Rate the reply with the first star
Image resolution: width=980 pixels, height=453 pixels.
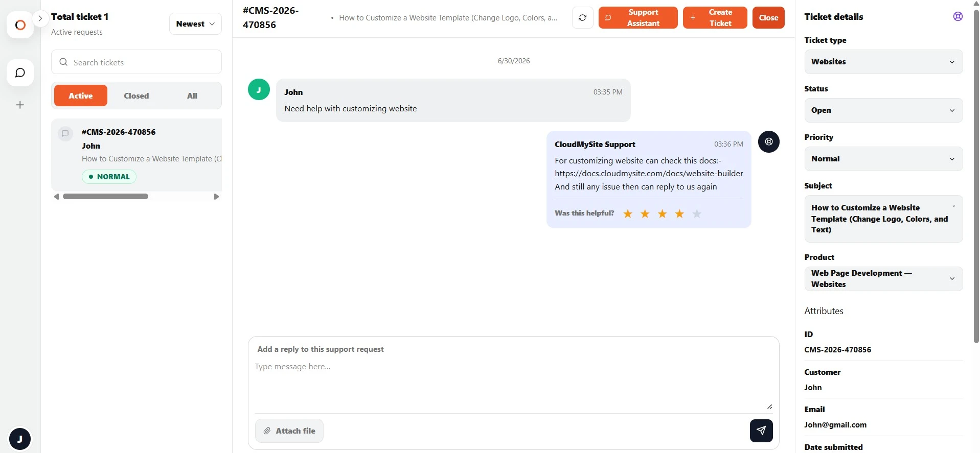pos(628,213)
